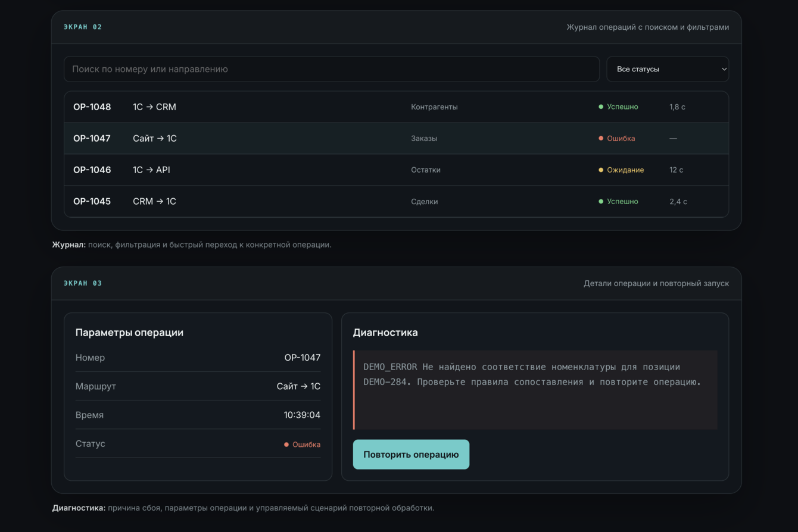The height and width of the screenshot is (532, 798).
Task: Select operation row OP-1048
Action: click(397, 107)
